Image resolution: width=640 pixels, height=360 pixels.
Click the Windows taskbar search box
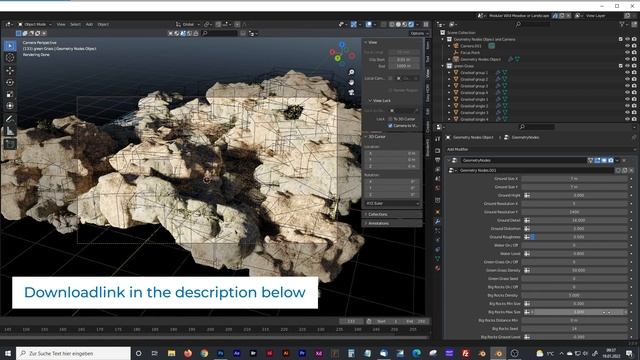[x=73, y=353]
